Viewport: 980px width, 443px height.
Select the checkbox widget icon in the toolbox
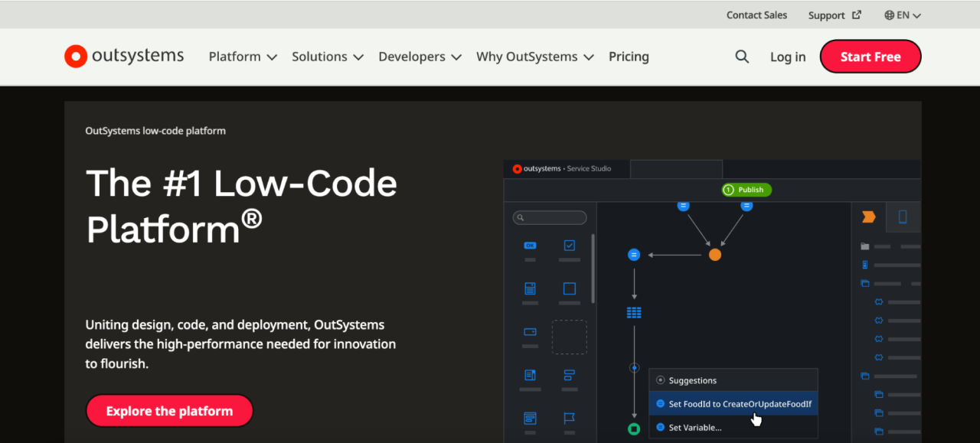point(570,246)
